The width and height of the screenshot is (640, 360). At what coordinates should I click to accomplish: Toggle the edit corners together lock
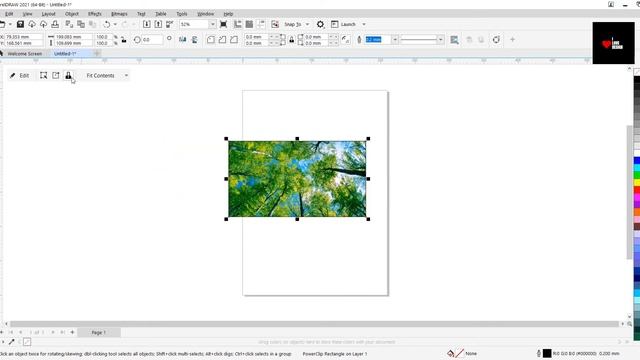click(x=291, y=40)
